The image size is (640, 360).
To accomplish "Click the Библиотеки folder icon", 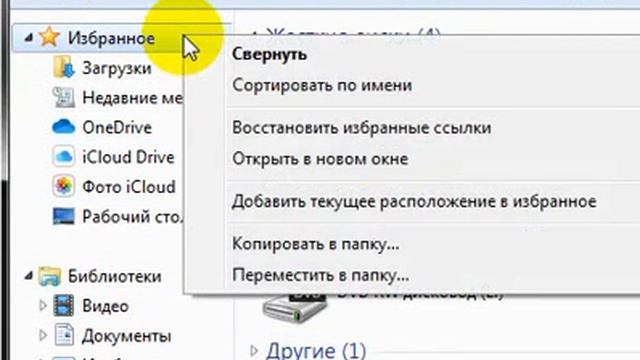I will click(49, 276).
